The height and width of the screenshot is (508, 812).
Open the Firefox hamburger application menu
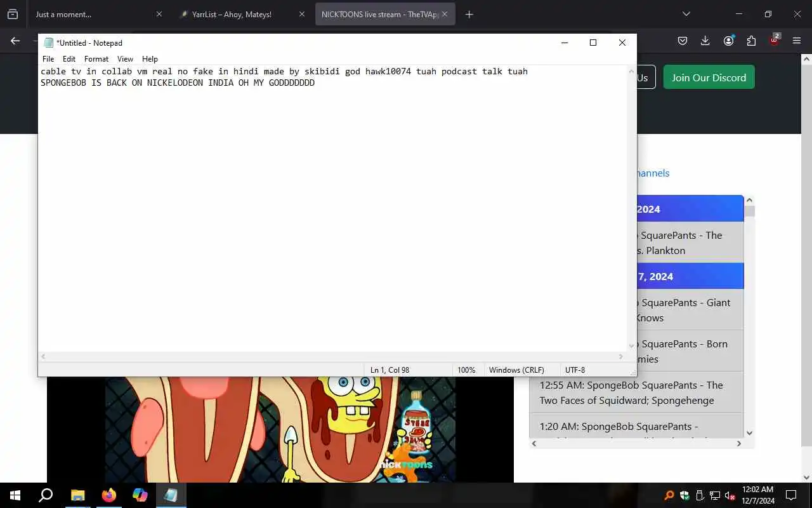[x=797, y=41]
